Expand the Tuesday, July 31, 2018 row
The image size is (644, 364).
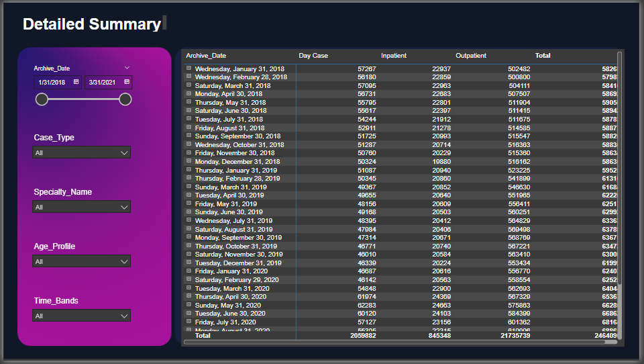pos(189,119)
